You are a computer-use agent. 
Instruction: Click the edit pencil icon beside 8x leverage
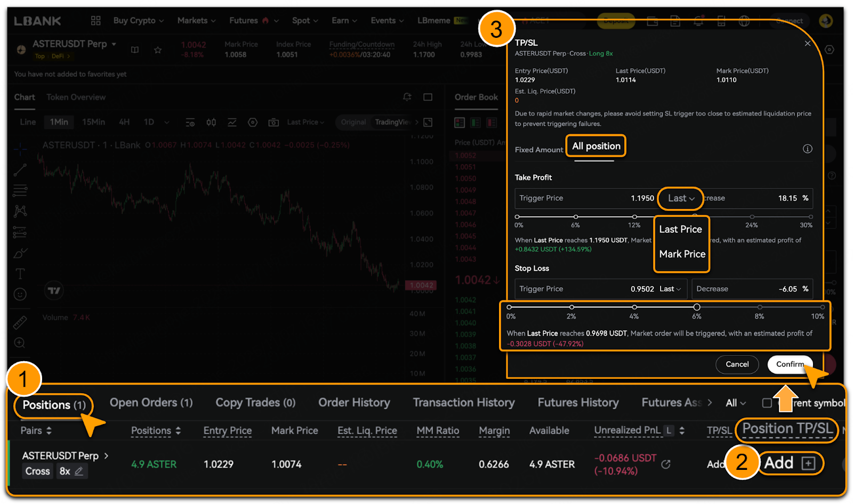click(79, 471)
